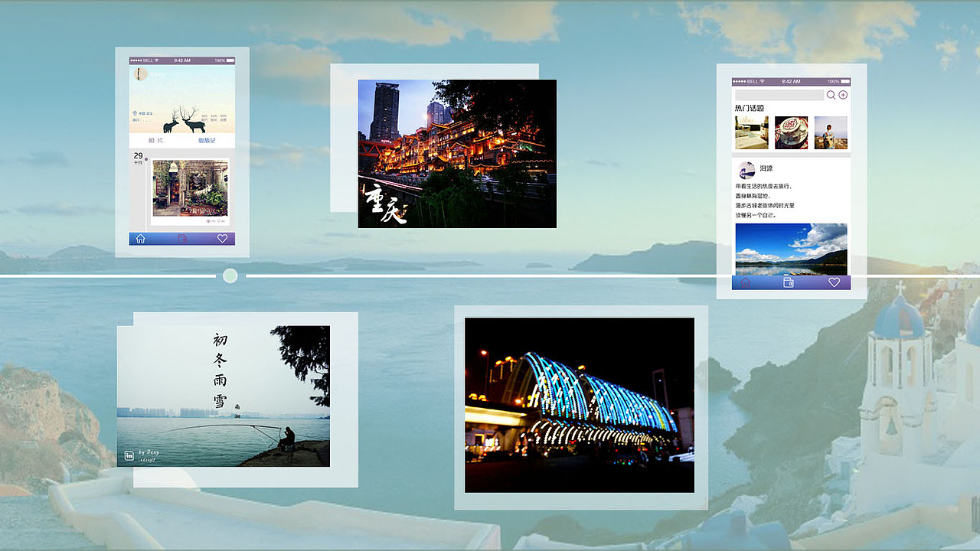Tap the heart icon in right phone

coord(835,282)
